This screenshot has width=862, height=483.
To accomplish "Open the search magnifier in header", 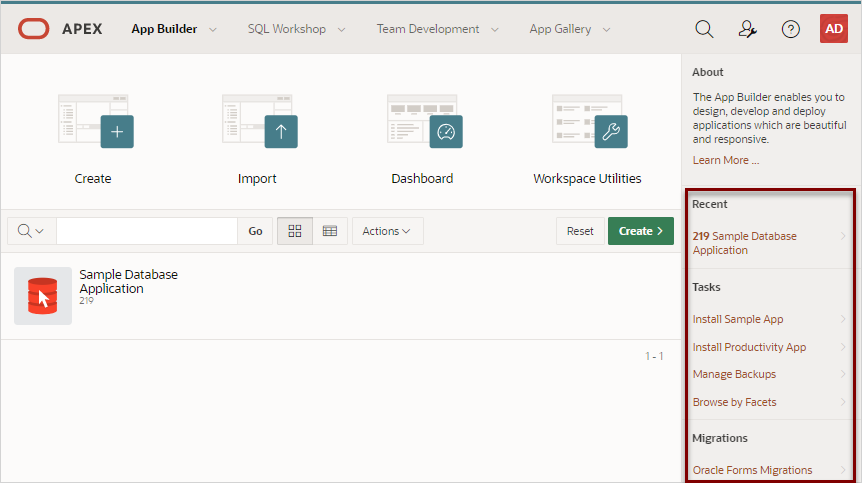I will 704,29.
